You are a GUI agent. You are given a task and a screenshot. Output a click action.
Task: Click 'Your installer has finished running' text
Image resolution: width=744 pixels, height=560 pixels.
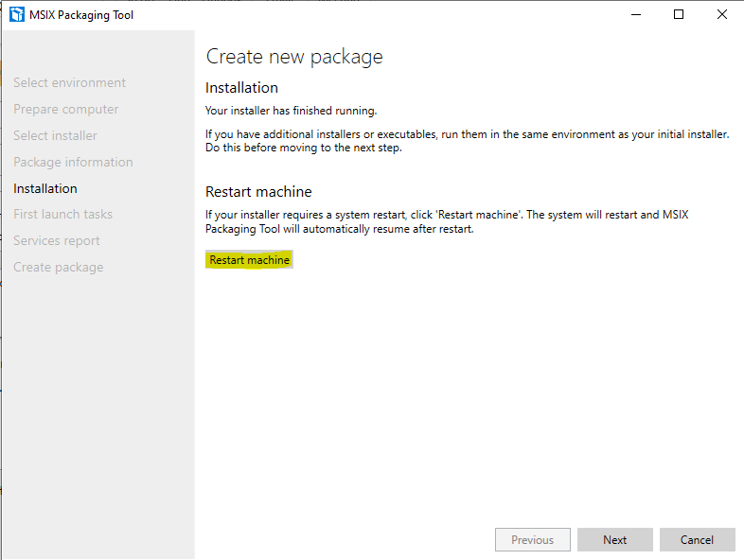coord(291,111)
